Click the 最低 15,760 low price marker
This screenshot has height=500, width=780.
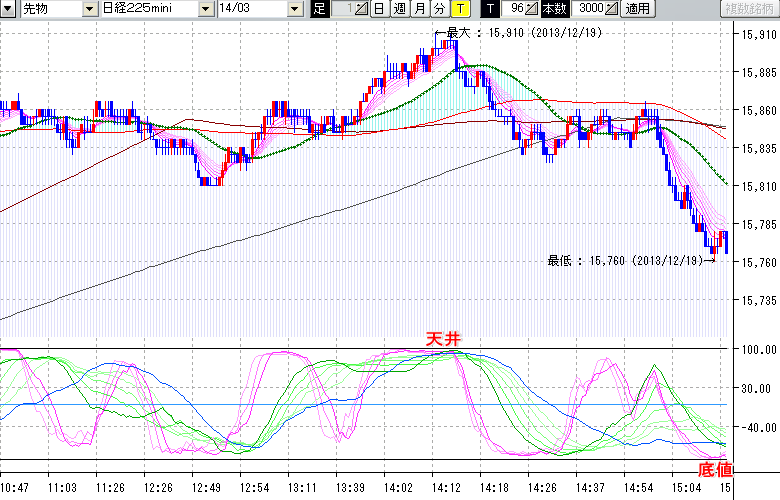(627, 261)
